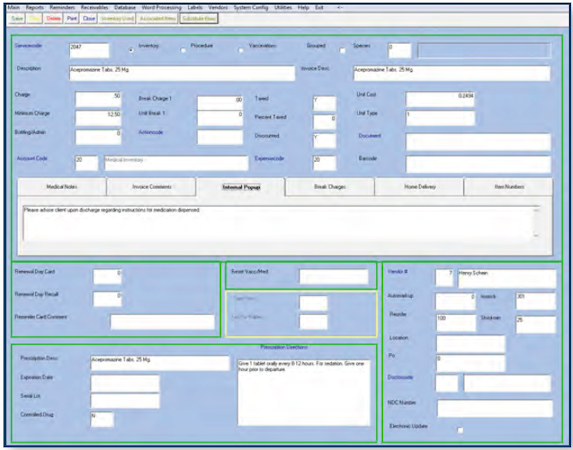Open the Inventory Used toolbar button
The image size is (573, 450).
117,18
